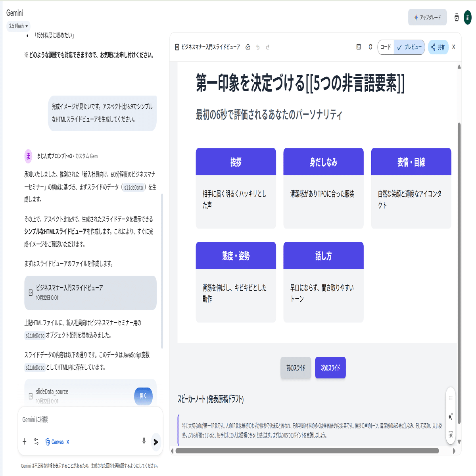Click the select-element icon on the floating side panel
Viewport: 476px width, 476px height.
[x=451, y=435]
